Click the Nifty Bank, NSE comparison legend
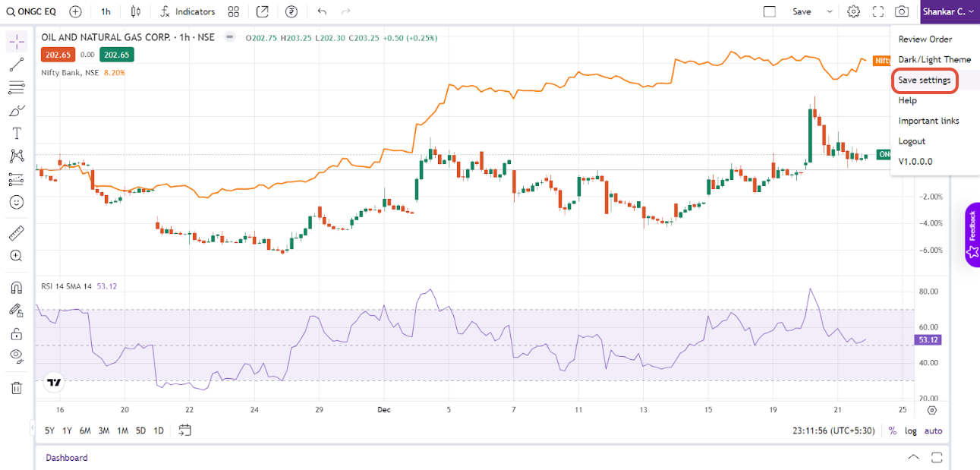The image size is (980, 470). [71, 72]
